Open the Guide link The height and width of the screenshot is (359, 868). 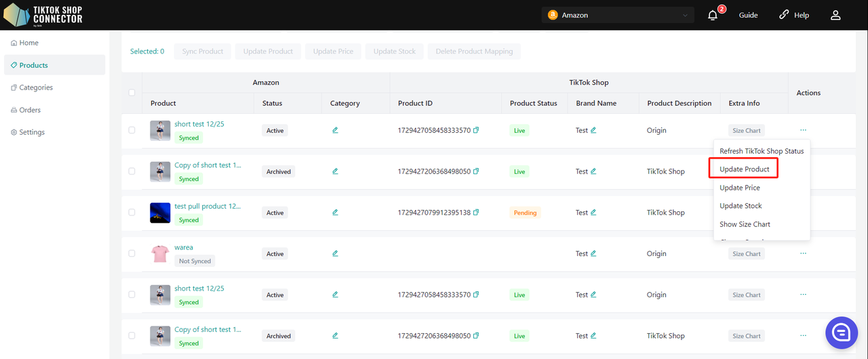pos(748,15)
